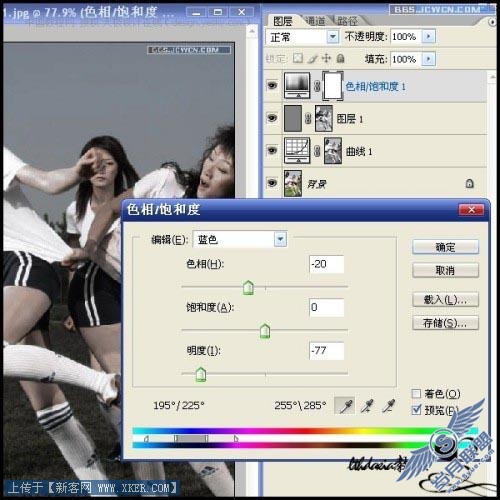This screenshot has width=500, height=500.
Task: Click the 255°\285° range readout
Action: [300, 405]
